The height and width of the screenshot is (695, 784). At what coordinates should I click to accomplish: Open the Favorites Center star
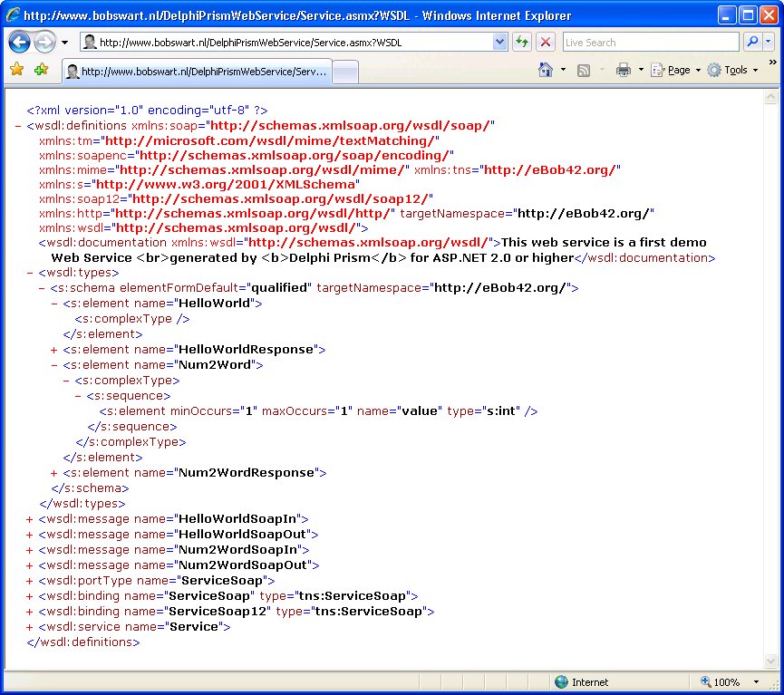pyautogui.click(x=16, y=69)
